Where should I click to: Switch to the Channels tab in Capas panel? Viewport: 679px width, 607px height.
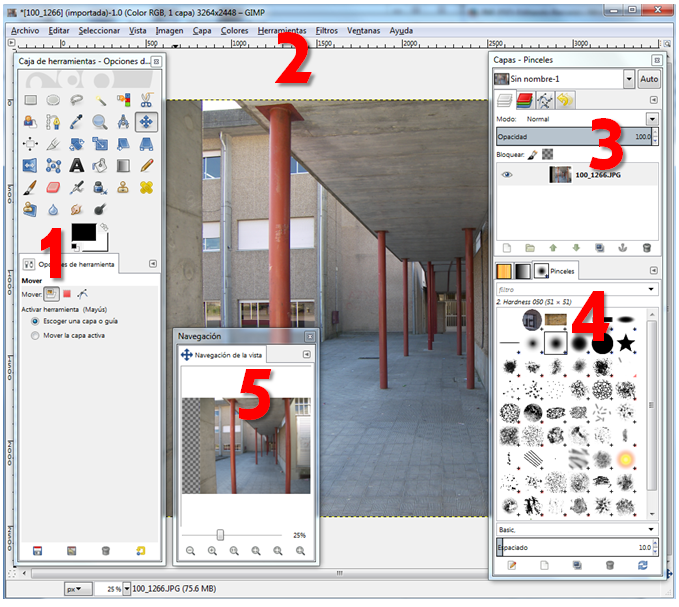point(525,100)
